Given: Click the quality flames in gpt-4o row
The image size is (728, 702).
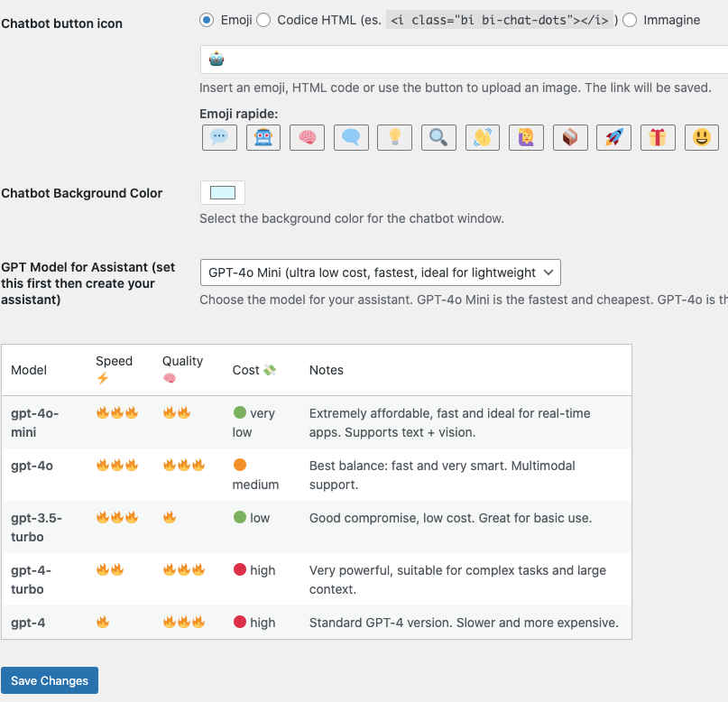Looking at the screenshot, I should click(184, 466).
